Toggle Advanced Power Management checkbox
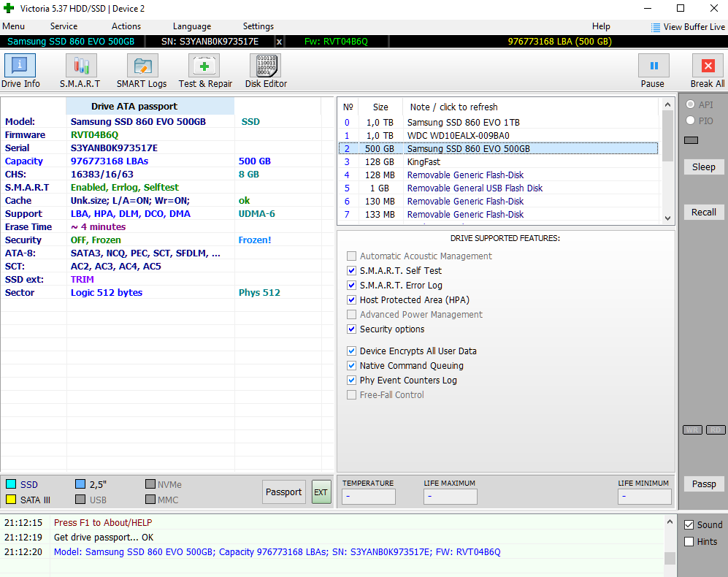The height and width of the screenshot is (577, 728). pyautogui.click(x=351, y=315)
